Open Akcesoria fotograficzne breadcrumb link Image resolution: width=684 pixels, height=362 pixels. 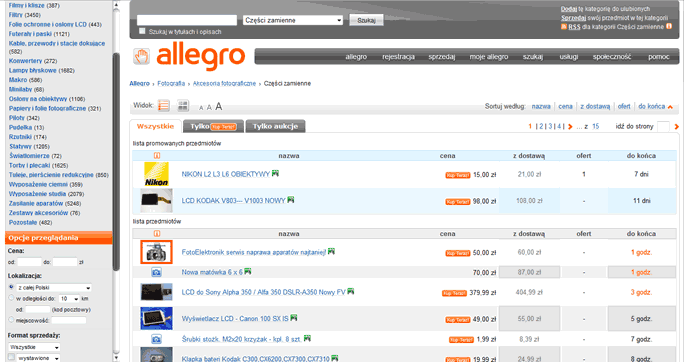pyautogui.click(x=224, y=83)
